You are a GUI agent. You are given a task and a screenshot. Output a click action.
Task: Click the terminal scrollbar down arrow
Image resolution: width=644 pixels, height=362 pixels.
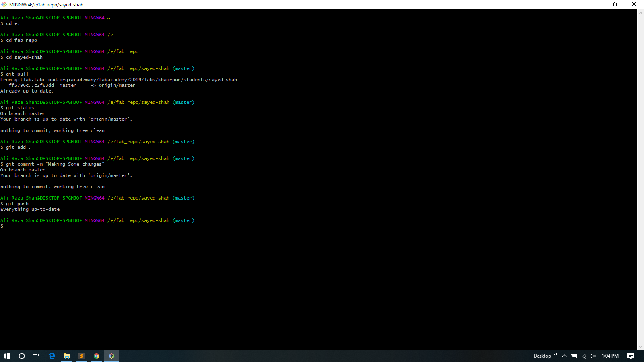coord(640,347)
